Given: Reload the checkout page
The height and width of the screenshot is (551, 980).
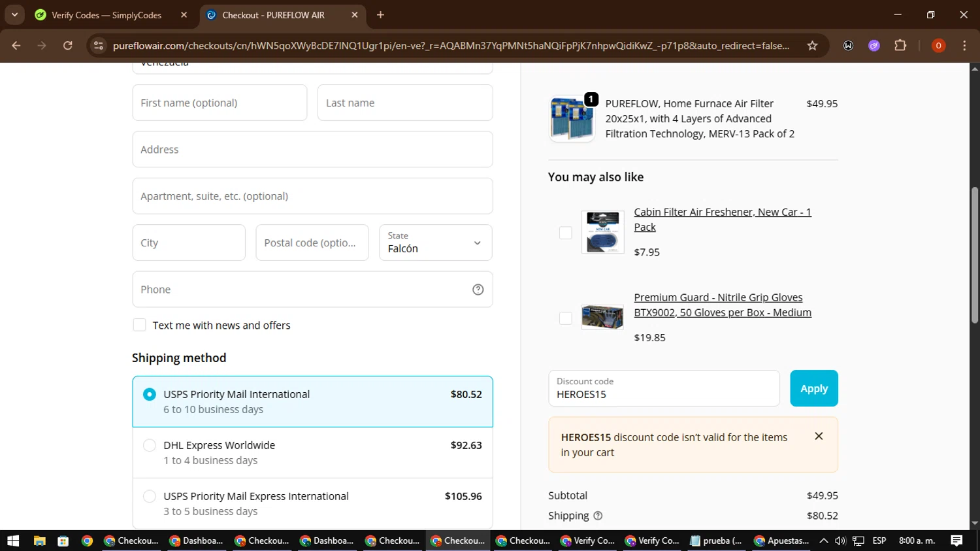Looking at the screenshot, I should pos(68,45).
